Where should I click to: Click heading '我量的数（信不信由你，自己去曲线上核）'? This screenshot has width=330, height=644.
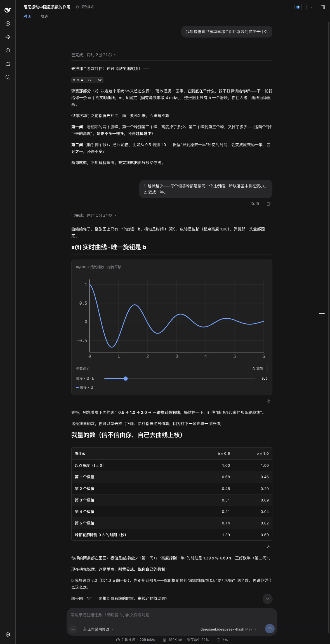coord(127,435)
